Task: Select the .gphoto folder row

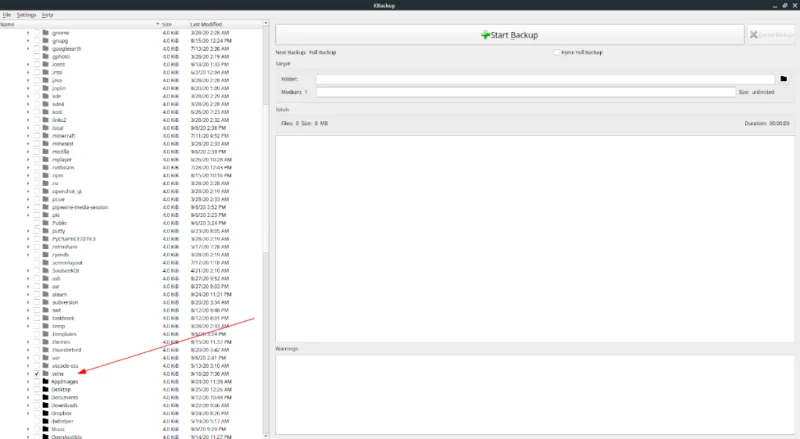Action: point(131,57)
